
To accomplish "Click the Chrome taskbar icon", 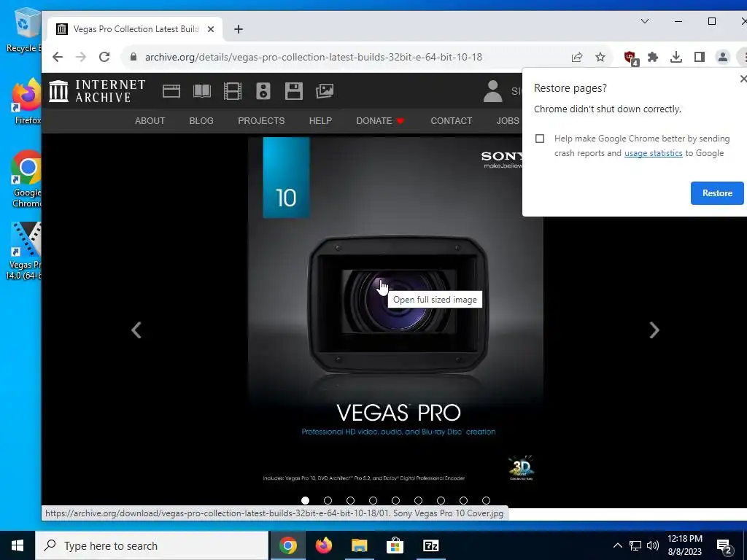I will pyautogui.click(x=287, y=545).
